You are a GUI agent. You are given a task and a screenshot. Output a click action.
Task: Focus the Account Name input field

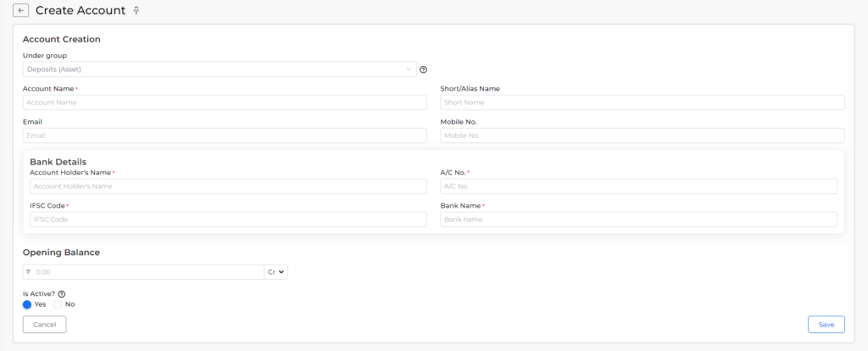click(225, 103)
